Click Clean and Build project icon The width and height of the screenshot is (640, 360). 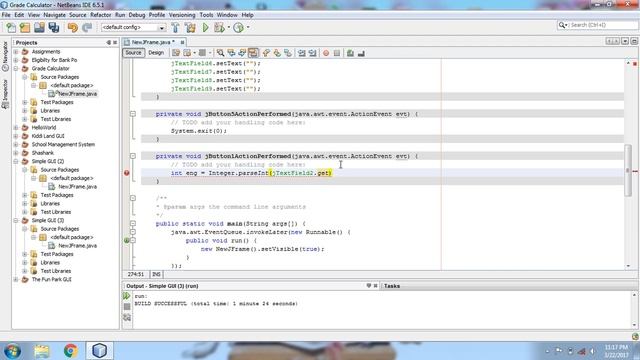click(190, 27)
